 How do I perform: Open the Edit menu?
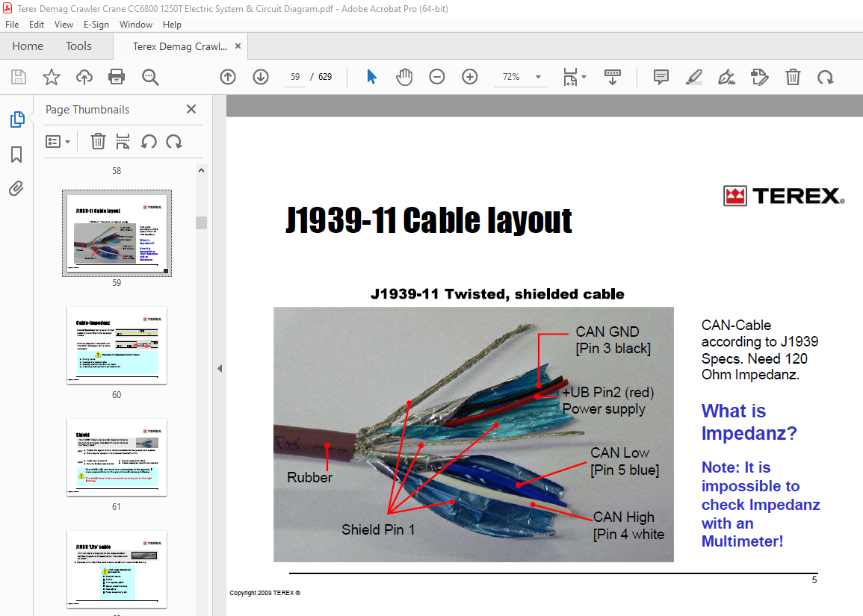pyautogui.click(x=37, y=24)
